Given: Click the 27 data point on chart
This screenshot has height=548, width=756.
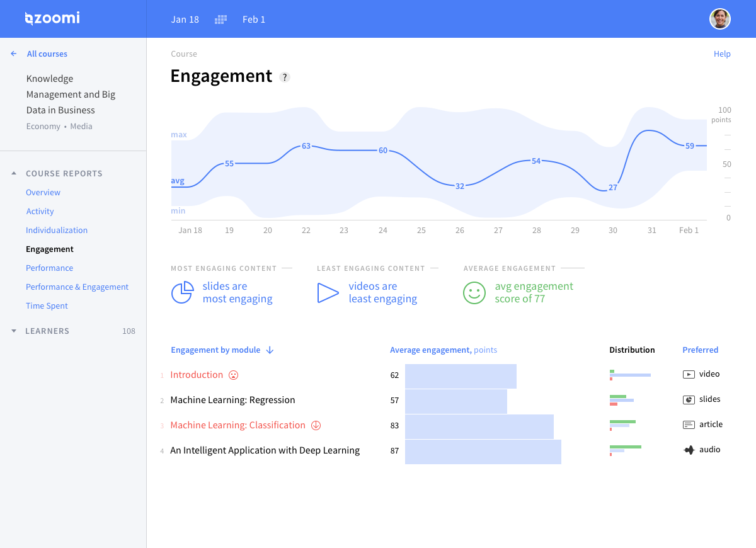Looking at the screenshot, I should [x=612, y=188].
